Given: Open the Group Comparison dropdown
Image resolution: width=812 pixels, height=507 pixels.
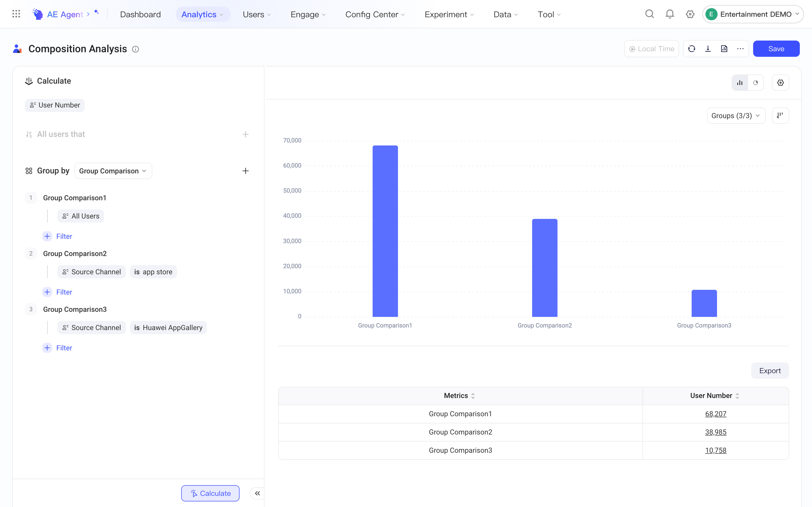Looking at the screenshot, I should pyautogui.click(x=113, y=171).
